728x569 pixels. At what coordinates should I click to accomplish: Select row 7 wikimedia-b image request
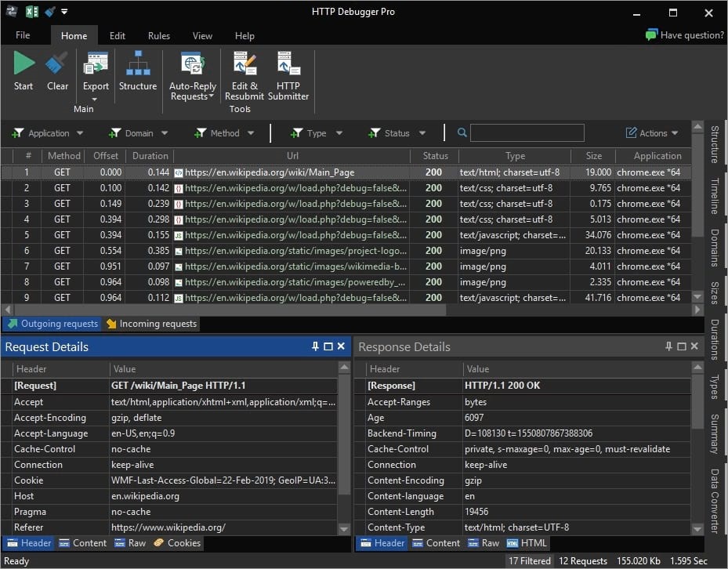346,266
